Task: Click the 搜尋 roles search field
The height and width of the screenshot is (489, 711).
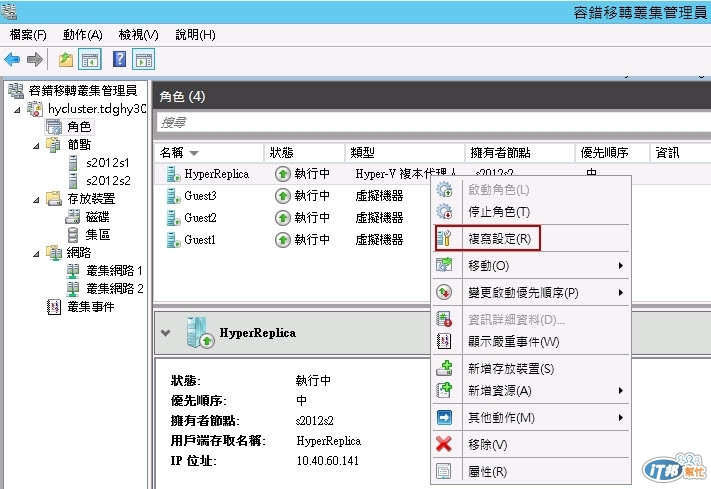Action: [434, 122]
